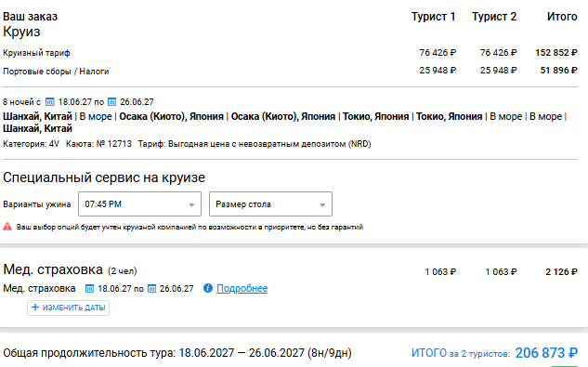Click the insurance total 2 126 ₽
Image resolution: width=588 pixels, height=367 pixels.
pos(561,272)
